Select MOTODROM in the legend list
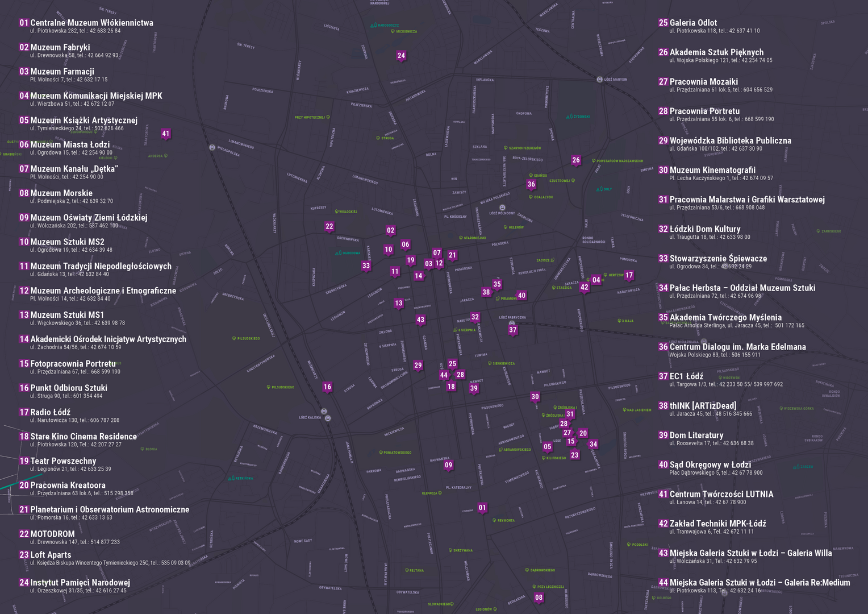Screen dimensions: 868x614 [x=52, y=534]
